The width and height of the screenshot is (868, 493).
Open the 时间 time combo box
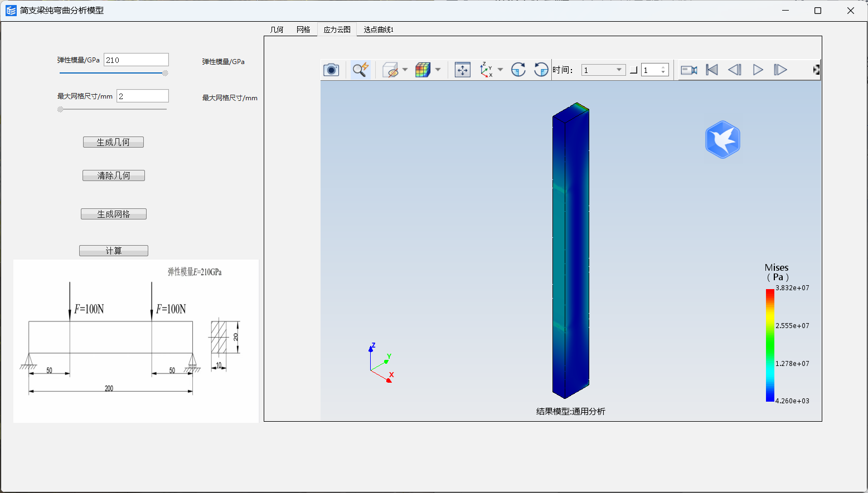point(603,70)
